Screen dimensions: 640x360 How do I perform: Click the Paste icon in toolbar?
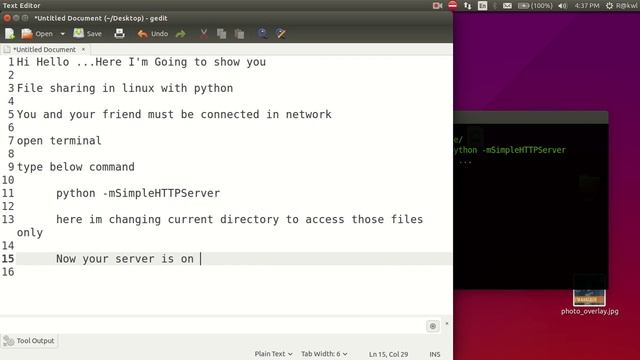coord(240,34)
